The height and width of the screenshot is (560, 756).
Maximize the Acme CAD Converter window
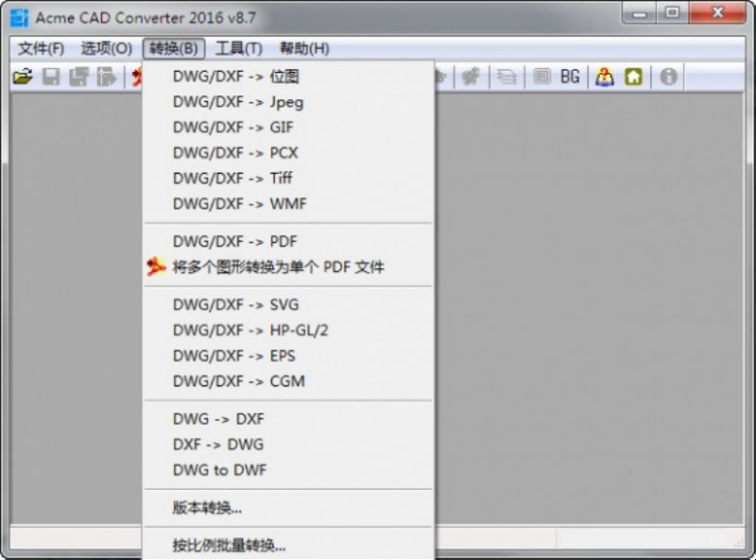click(672, 13)
